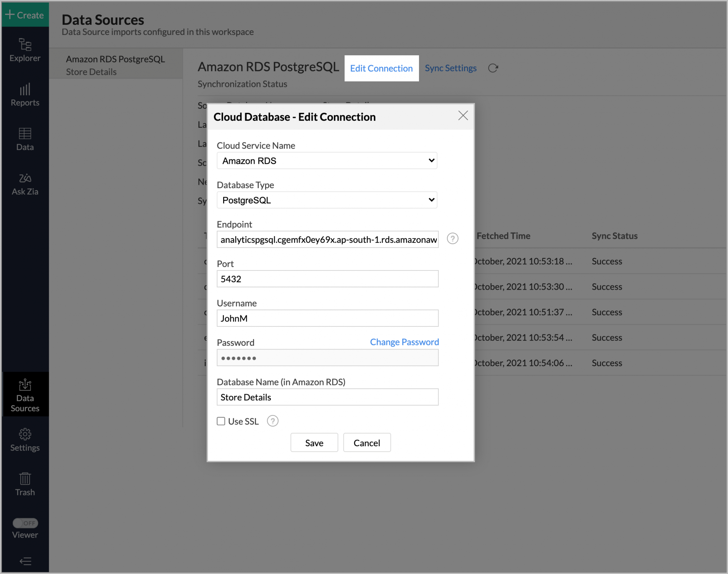Click the Endpoint input field

coord(328,240)
